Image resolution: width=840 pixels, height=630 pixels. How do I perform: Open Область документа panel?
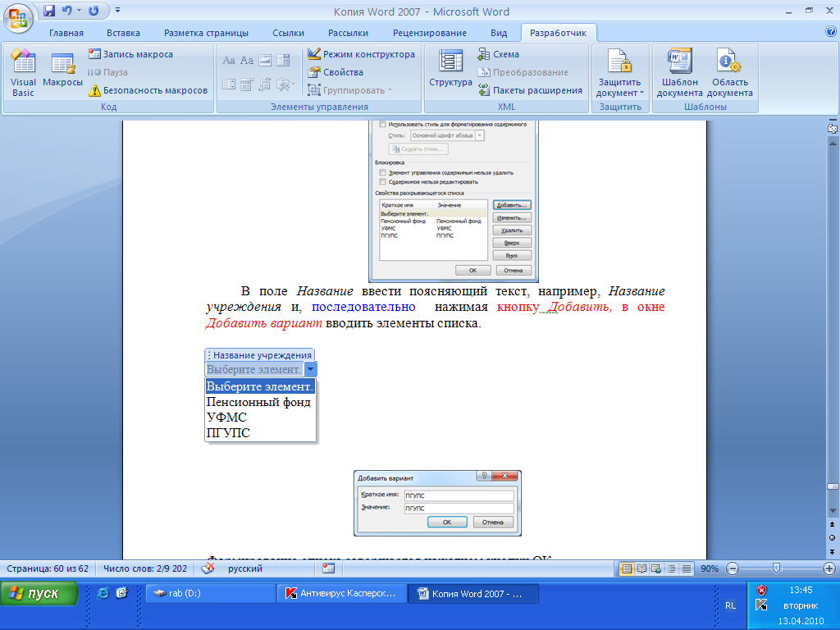[x=729, y=72]
